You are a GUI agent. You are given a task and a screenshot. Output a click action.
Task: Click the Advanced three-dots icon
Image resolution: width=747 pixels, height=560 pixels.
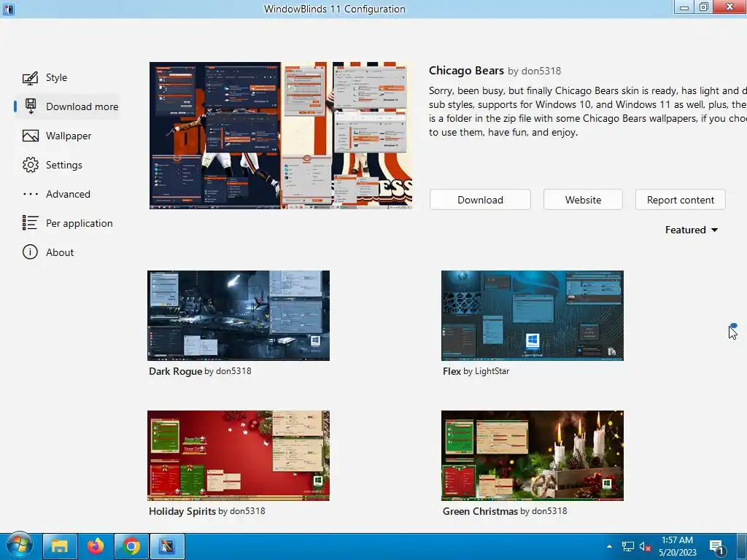(x=31, y=194)
